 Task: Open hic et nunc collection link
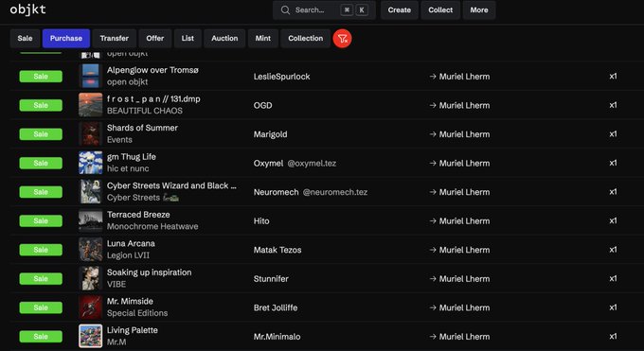click(128, 168)
